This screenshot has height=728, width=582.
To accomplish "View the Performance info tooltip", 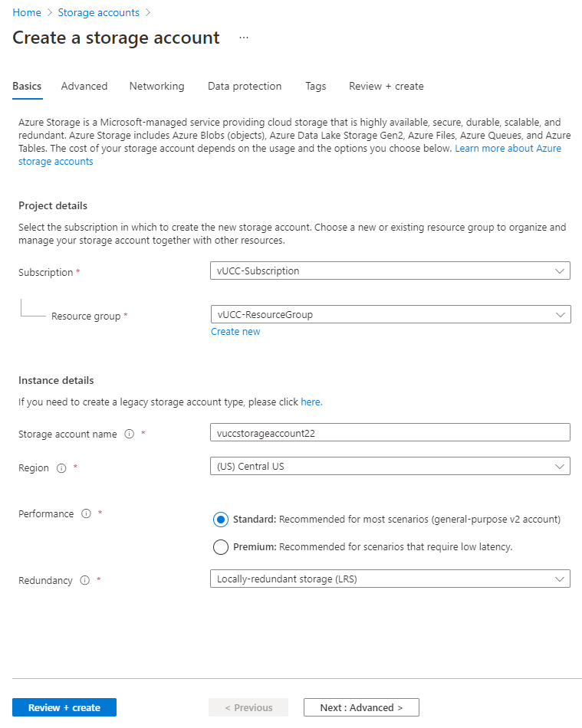I will (86, 513).
